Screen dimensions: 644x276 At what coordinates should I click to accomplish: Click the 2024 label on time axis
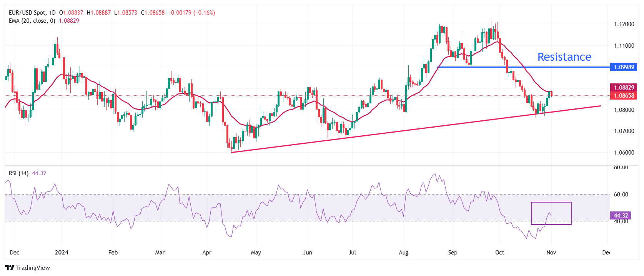point(62,253)
